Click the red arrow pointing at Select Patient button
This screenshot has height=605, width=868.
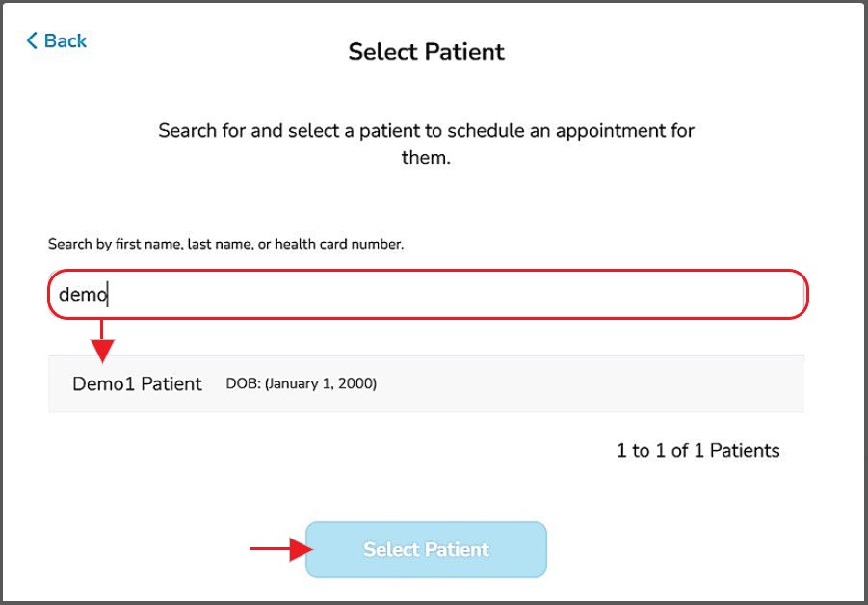click(x=279, y=549)
